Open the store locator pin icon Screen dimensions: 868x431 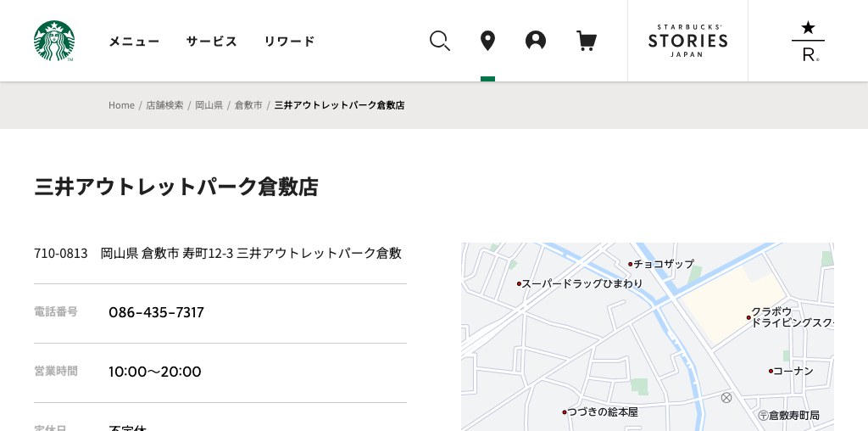(487, 41)
